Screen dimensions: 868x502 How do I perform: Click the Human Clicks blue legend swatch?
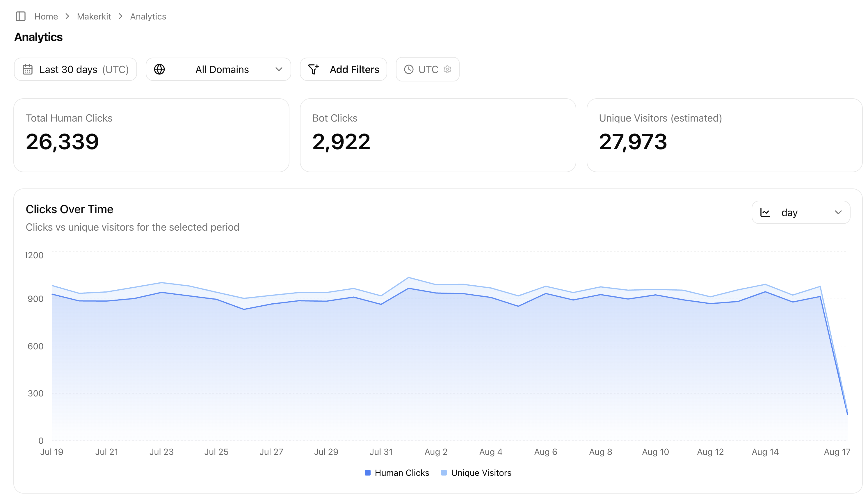click(367, 473)
